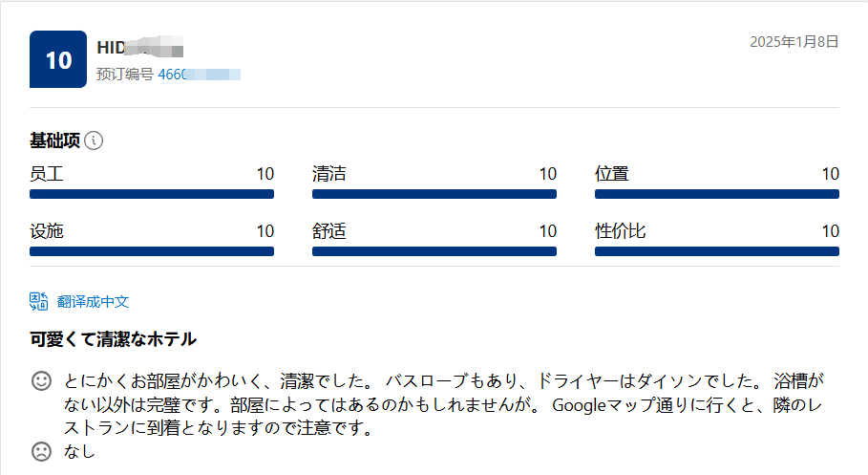Click the smiley face positive review icon
The height and width of the screenshot is (475, 868).
[x=41, y=380]
